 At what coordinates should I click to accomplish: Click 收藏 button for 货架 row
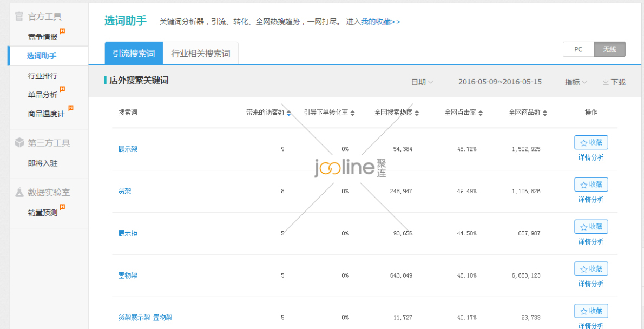[591, 185]
